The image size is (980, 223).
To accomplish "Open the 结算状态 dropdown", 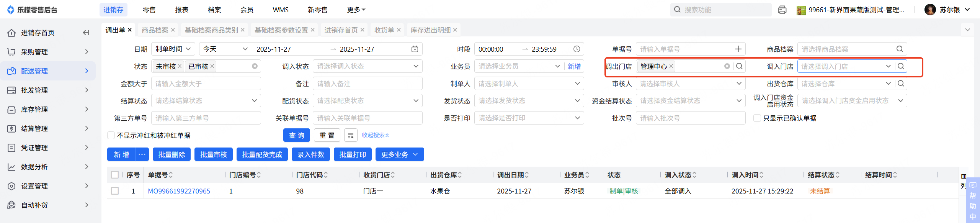I will tap(206, 101).
